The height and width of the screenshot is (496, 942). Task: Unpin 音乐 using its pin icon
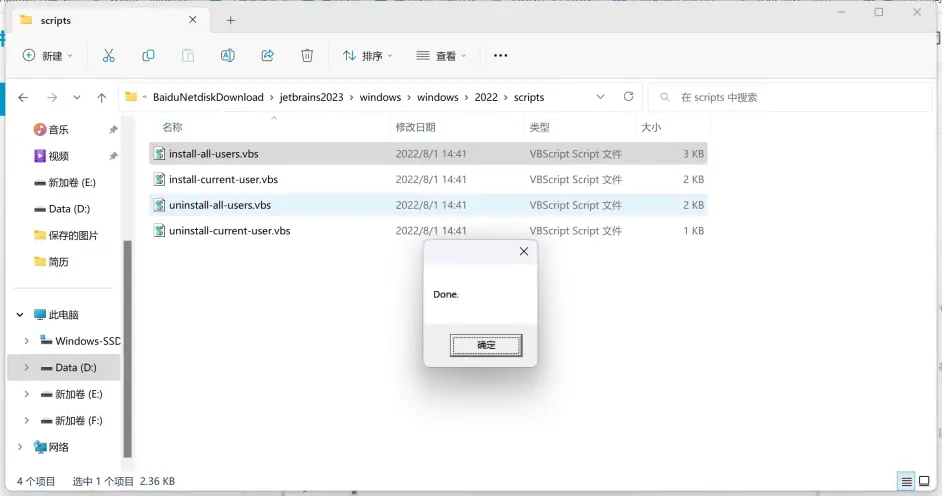pyautogui.click(x=113, y=130)
